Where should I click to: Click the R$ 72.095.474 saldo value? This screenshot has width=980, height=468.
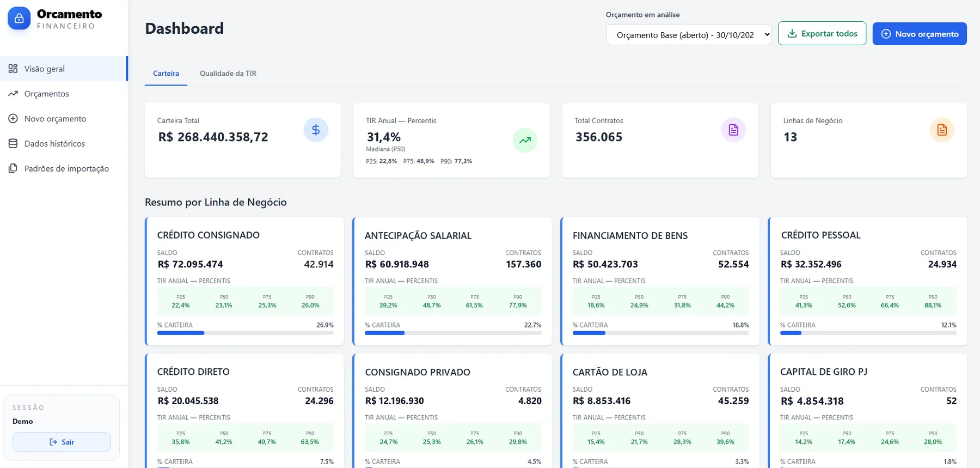click(x=191, y=264)
